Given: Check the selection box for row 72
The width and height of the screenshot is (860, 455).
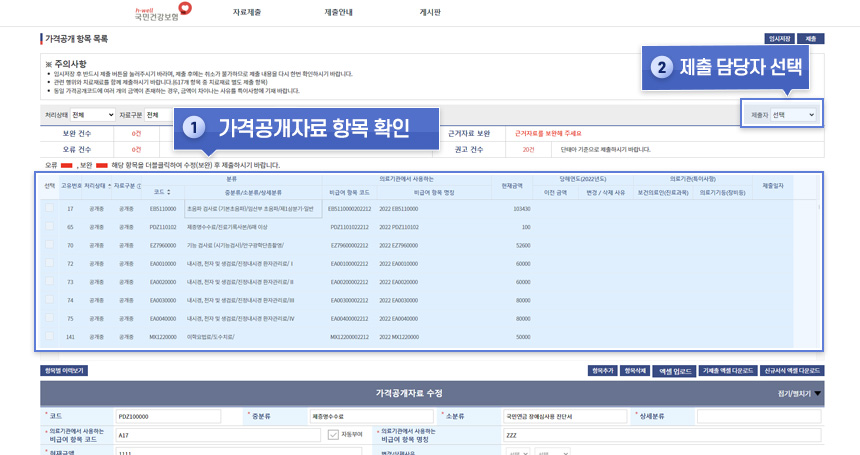Looking at the screenshot, I should 49,263.
